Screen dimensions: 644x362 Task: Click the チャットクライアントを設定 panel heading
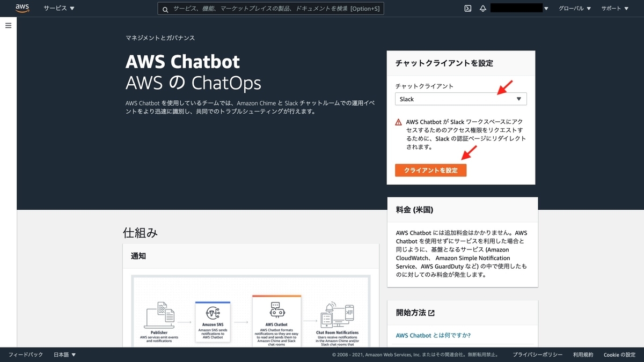444,63
